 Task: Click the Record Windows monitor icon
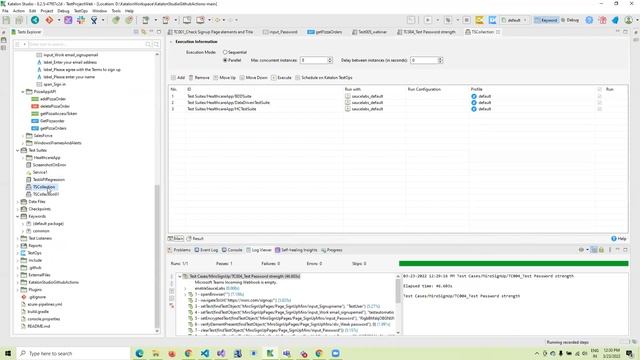[x=200, y=20]
